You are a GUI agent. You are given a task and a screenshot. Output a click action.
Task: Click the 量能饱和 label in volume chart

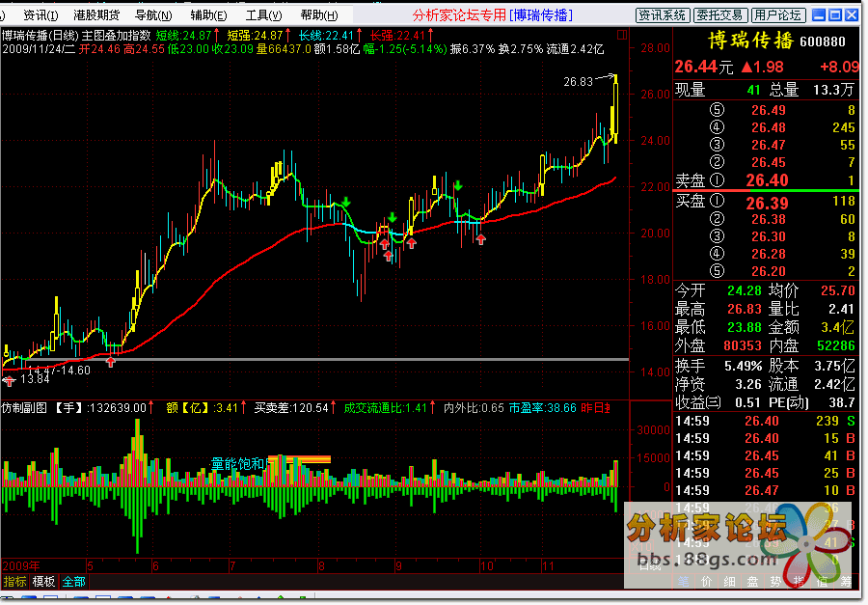[x=238, y=464]
